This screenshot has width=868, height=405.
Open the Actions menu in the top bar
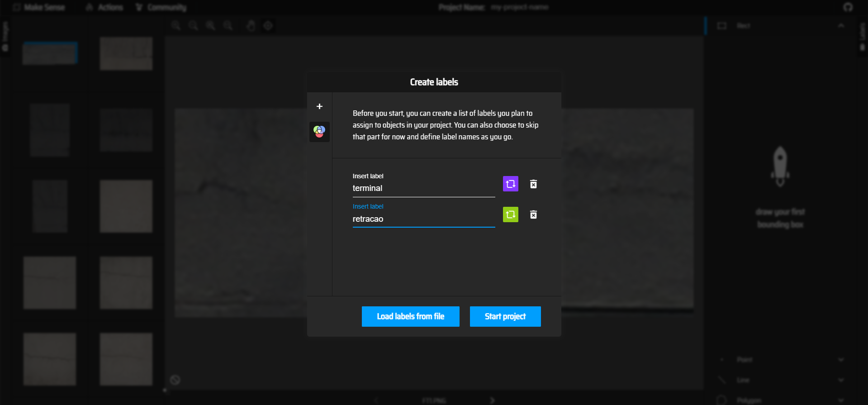105,7
